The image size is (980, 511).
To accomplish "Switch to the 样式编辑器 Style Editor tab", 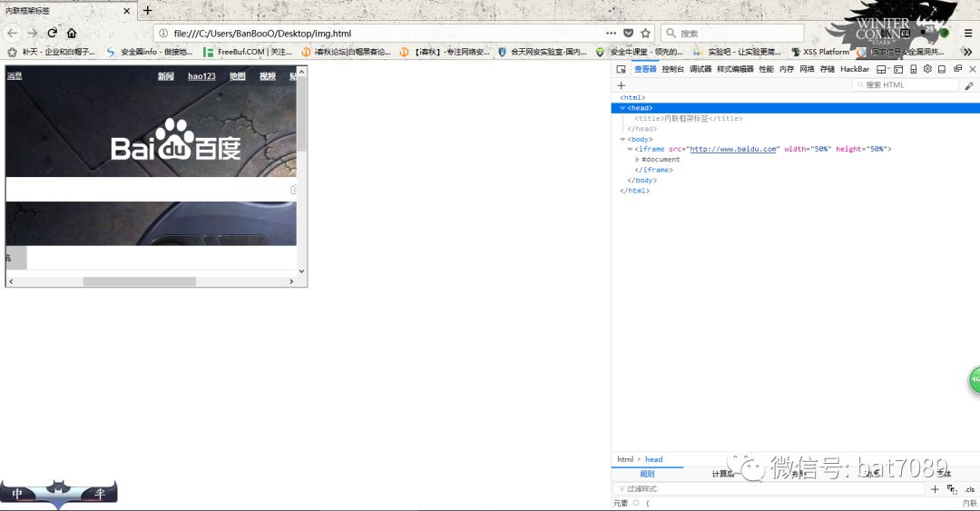I will tap(735, 69).
